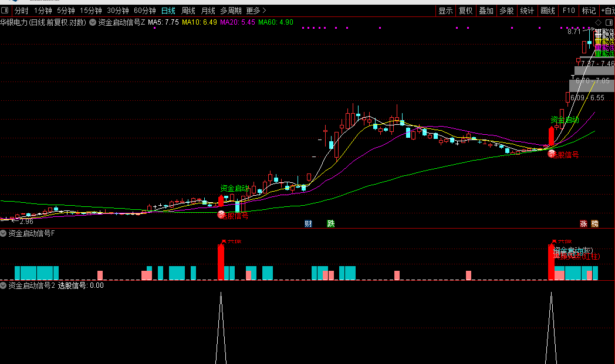615x364 pixels.
Task: Click the 6.70 - 7.05 gray gap zone
Action: 592,85
